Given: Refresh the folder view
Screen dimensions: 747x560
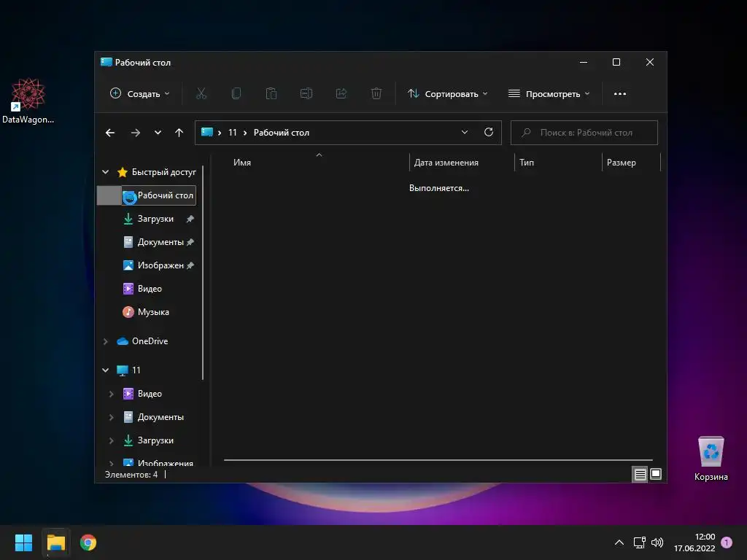Looking at the screenshot, I should click(489, 133).
